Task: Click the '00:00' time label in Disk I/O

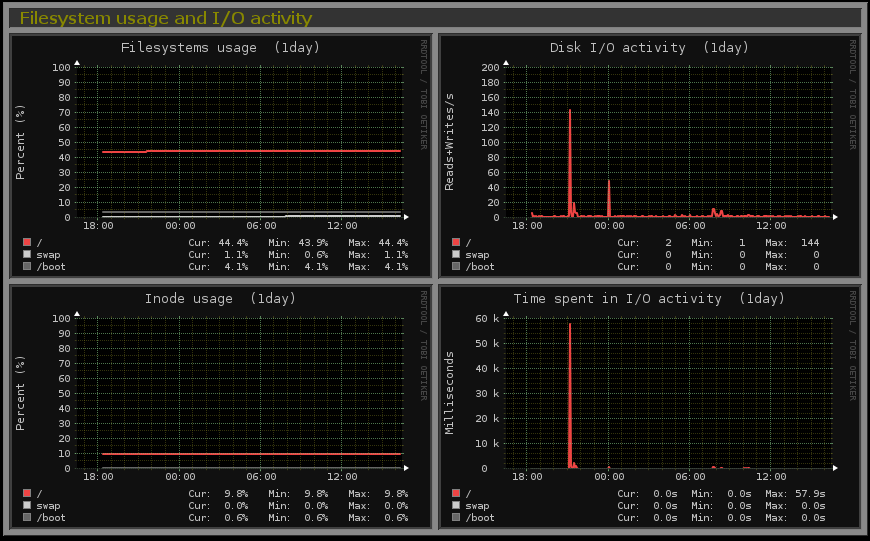Action: pos(609,226)
